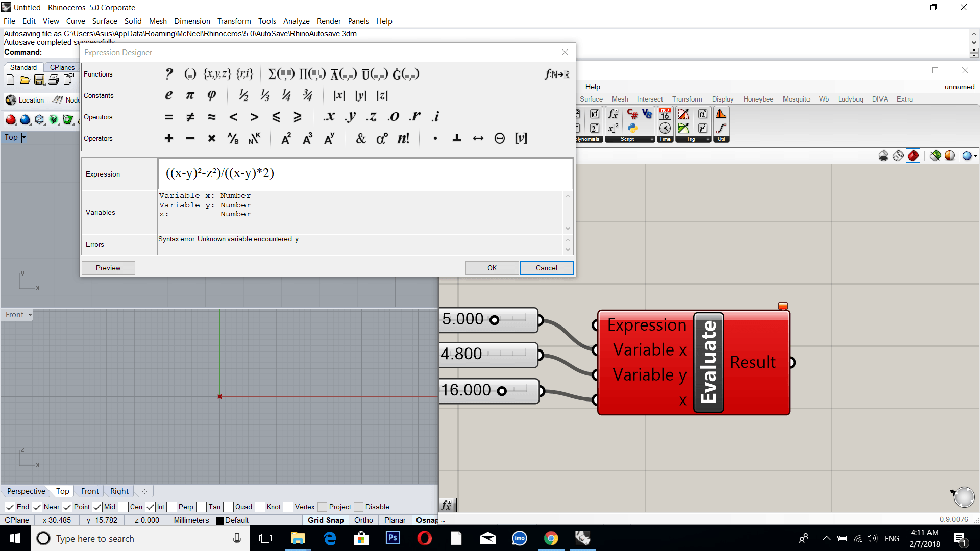Insert the question-mark conditional function

(x=169, y=74)
